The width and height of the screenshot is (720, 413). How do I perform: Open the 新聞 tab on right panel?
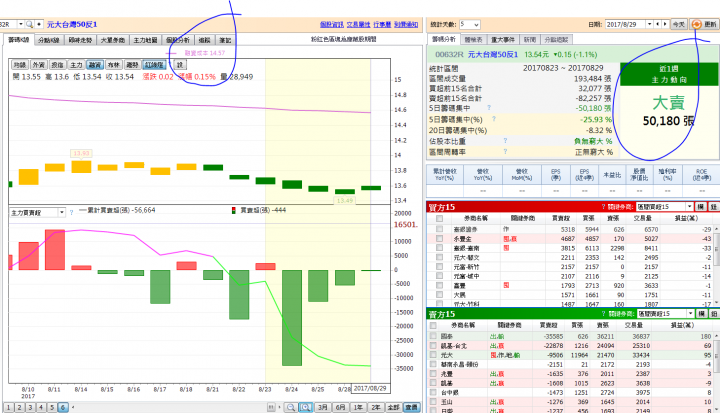pos(529,40)
